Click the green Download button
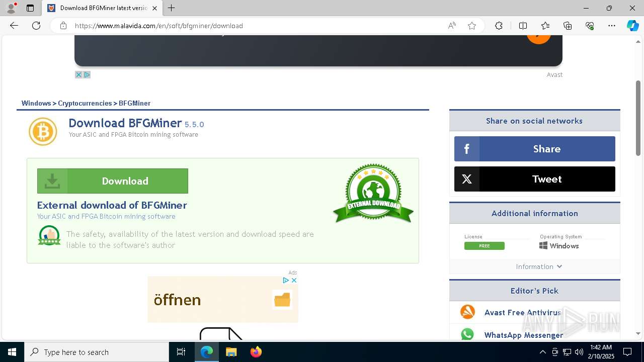 [x=113, y=181]
